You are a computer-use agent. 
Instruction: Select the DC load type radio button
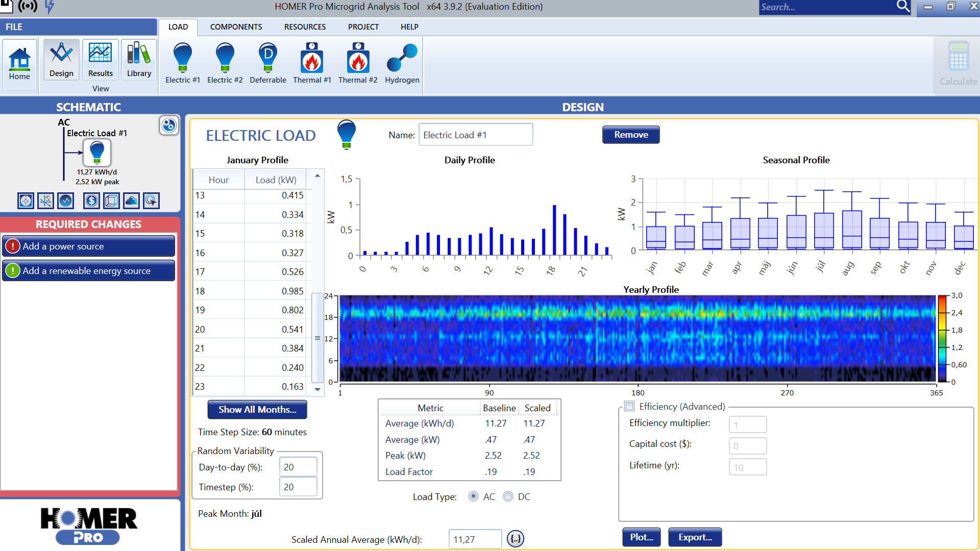coord(508,496)
